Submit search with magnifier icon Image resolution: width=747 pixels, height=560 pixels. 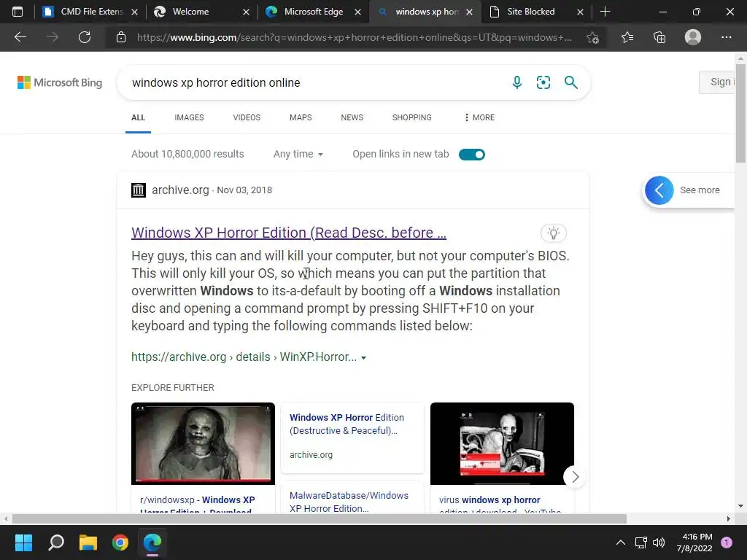click(570, 82)
